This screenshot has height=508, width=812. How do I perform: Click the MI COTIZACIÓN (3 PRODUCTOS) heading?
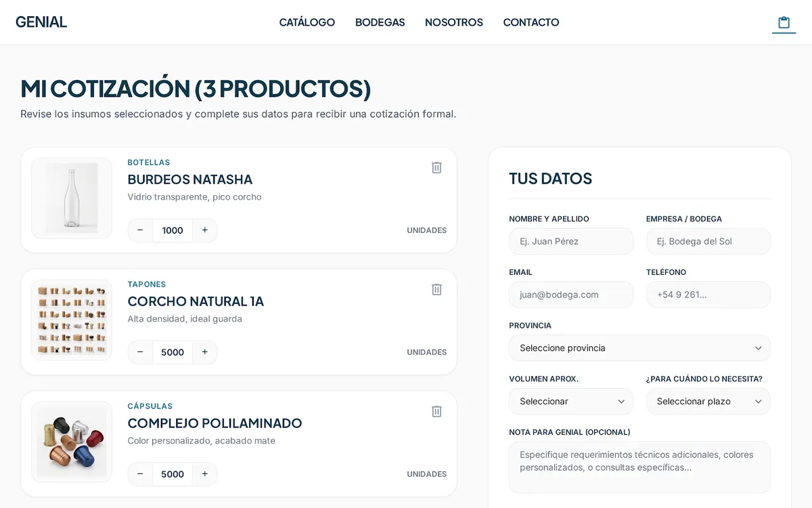196,89
